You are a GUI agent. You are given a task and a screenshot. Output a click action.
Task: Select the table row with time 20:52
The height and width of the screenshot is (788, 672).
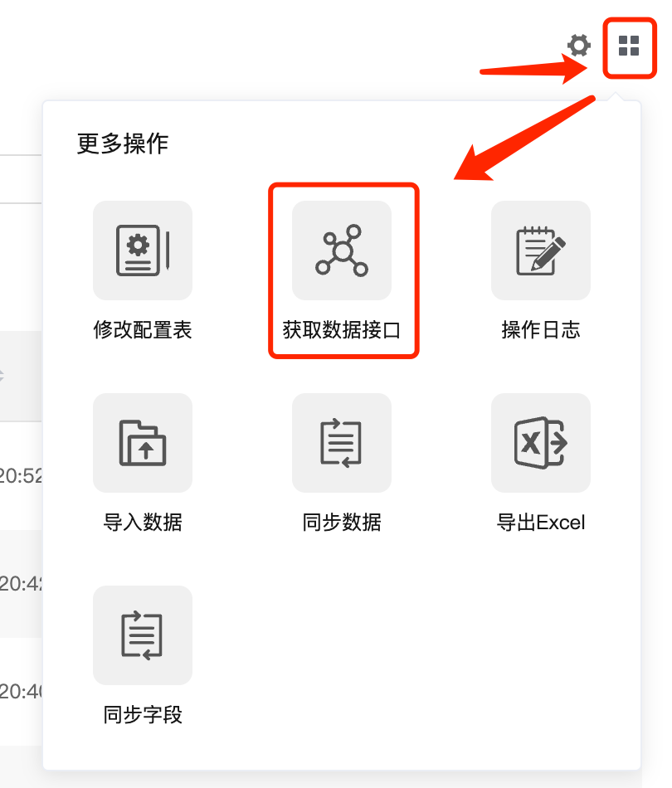21,475
